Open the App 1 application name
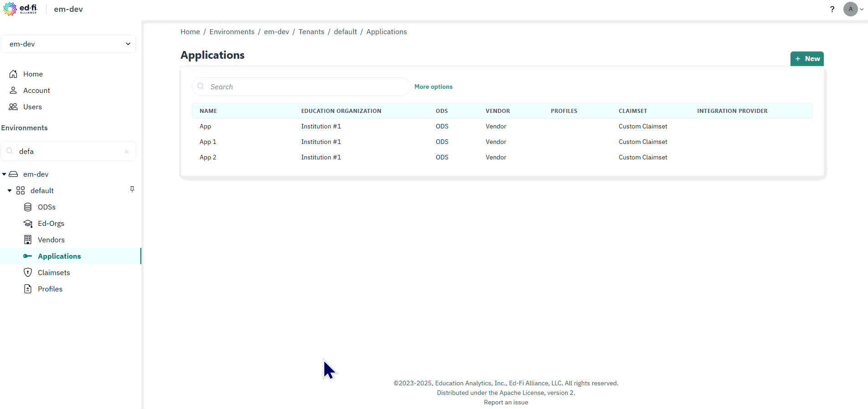This screenshot has height=409, width=868. [x=208, y=142]
